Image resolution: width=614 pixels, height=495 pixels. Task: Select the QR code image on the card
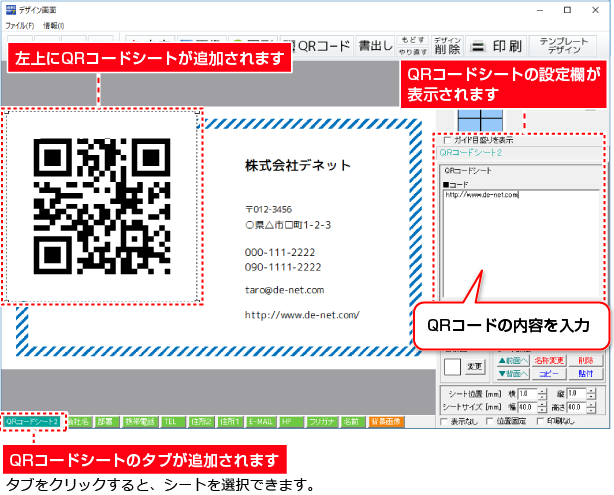click(x=102, y=206)
